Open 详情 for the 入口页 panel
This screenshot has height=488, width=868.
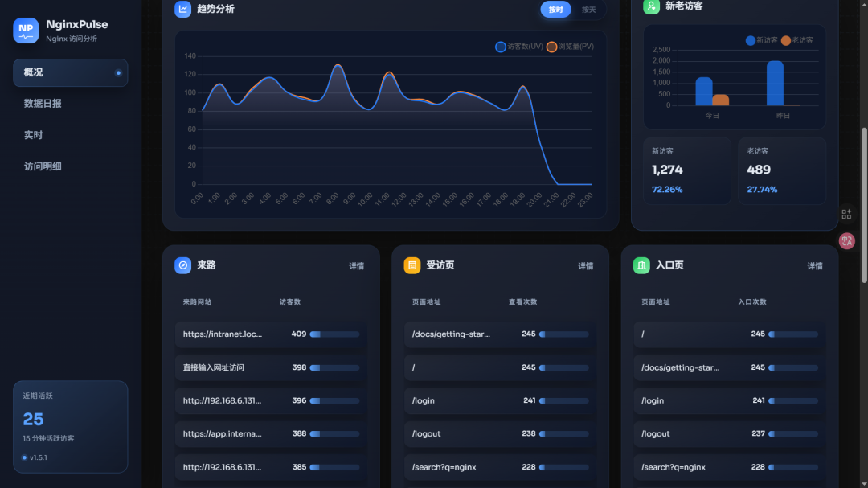pyautogui.click(x=814, y=266)
